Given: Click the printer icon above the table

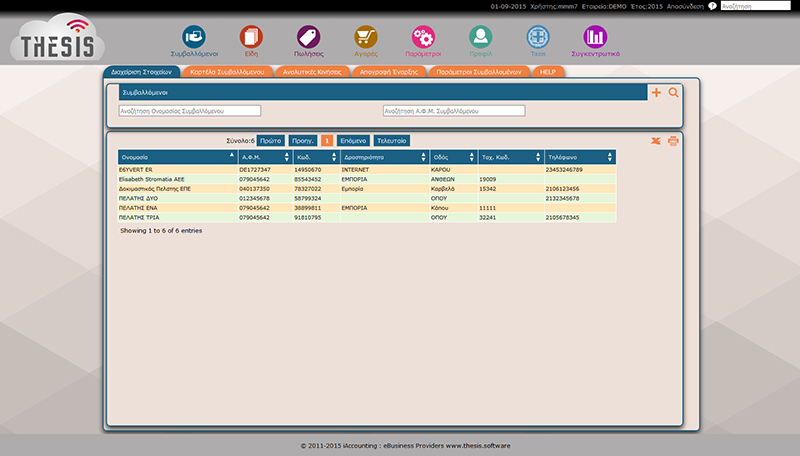Looking at the screenshot, I should (x=673, y=141).
